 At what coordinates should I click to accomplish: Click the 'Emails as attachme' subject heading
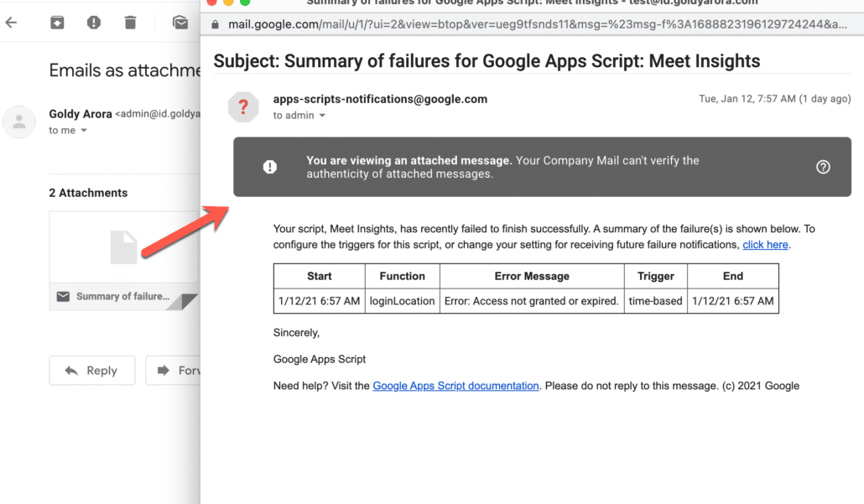point(124,70)
